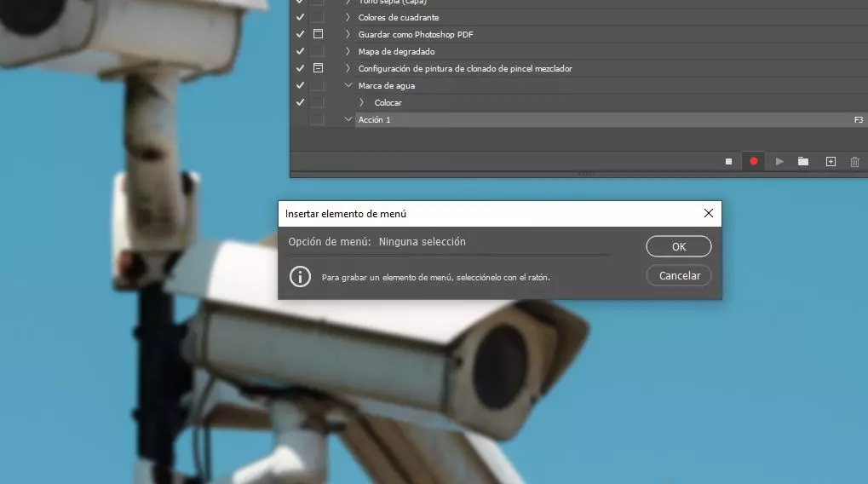Collapse the Marca de agua action
Viewport: 868px width, 484px height.
tap(348, 85)
